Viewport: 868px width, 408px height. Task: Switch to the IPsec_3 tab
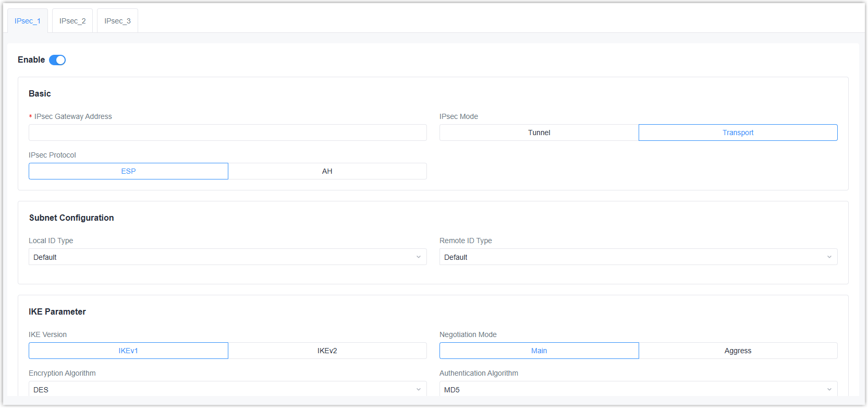(117, 21)
